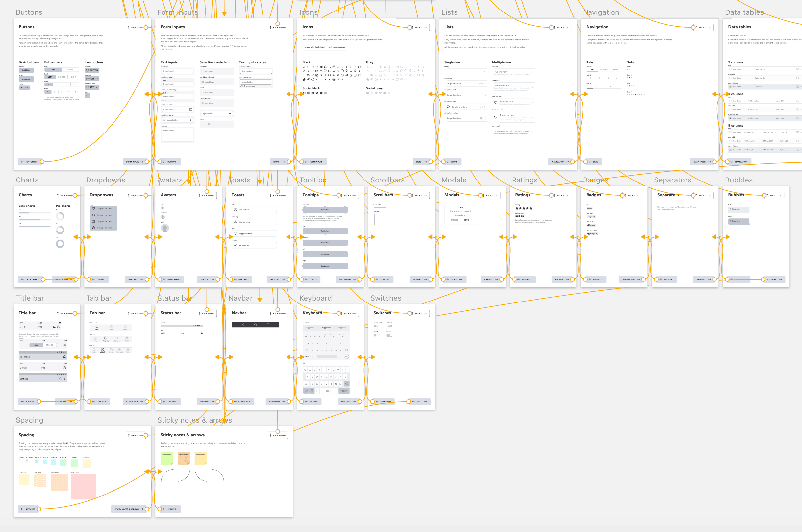Select the MISSED tab in the Title bar example

point(50,345)
